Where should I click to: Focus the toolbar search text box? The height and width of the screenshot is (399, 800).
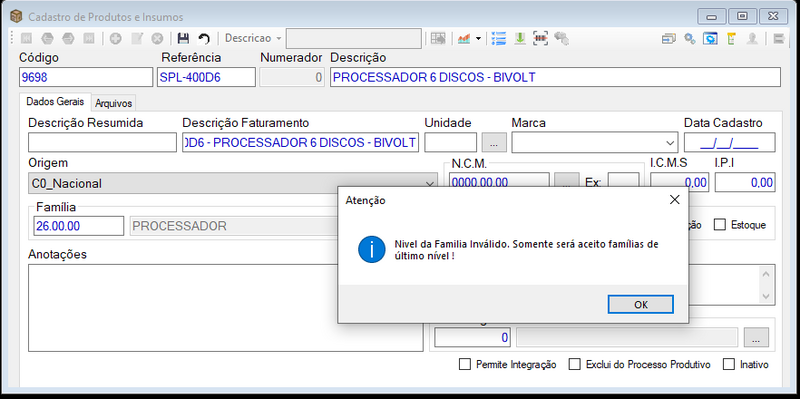[354, 38]
